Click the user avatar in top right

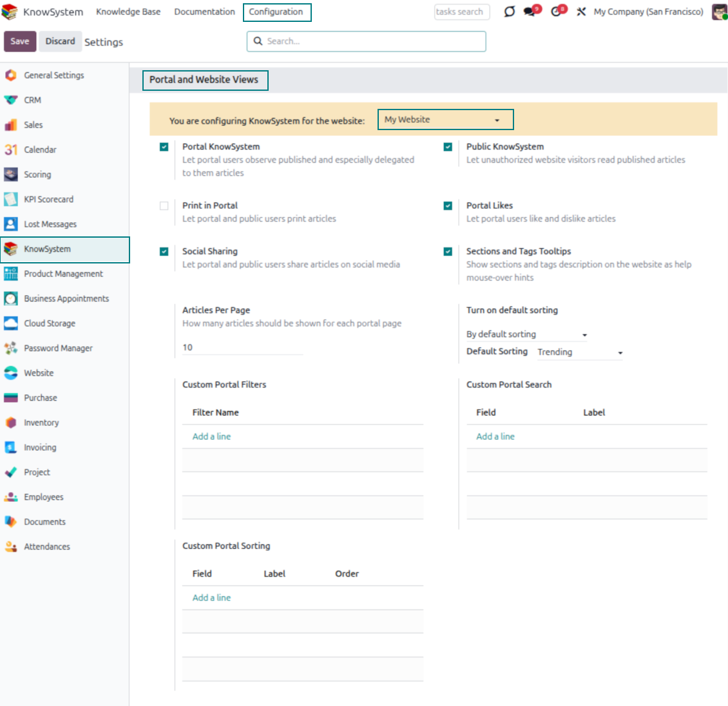[719, 12]
